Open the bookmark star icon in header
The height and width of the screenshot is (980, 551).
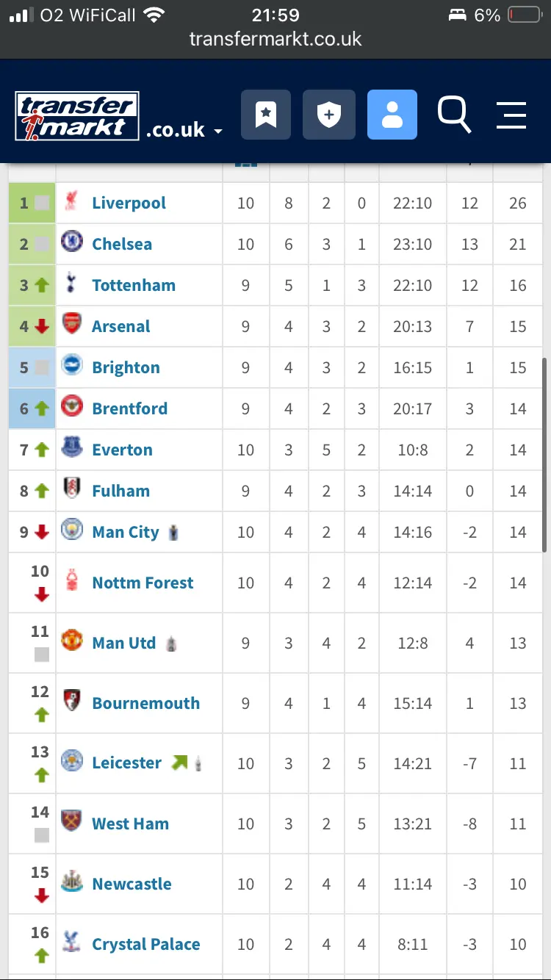266,115
